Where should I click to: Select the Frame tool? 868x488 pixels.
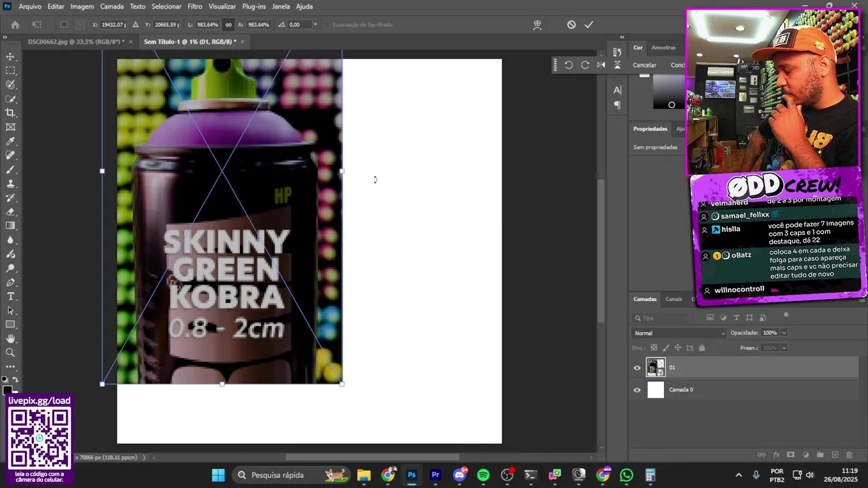(10, 127)
